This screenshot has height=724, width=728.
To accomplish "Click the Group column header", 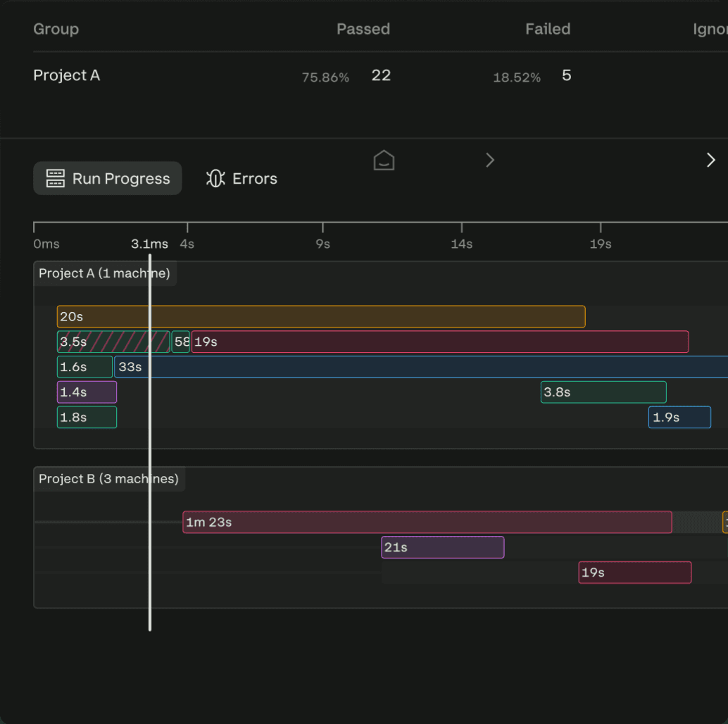I will click(56, 29).
